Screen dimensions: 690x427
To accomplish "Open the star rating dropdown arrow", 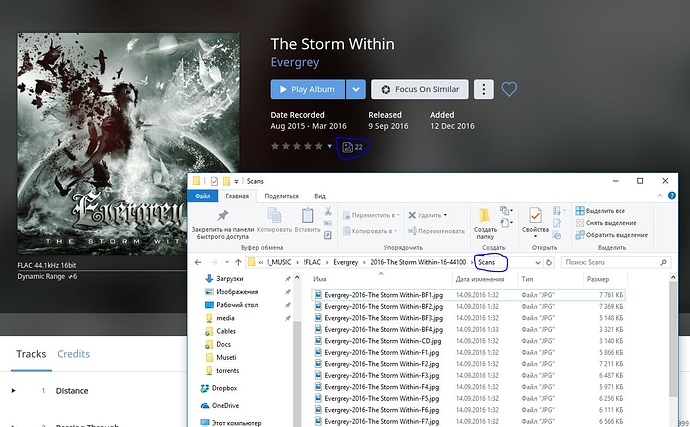I will coord(330,146).
